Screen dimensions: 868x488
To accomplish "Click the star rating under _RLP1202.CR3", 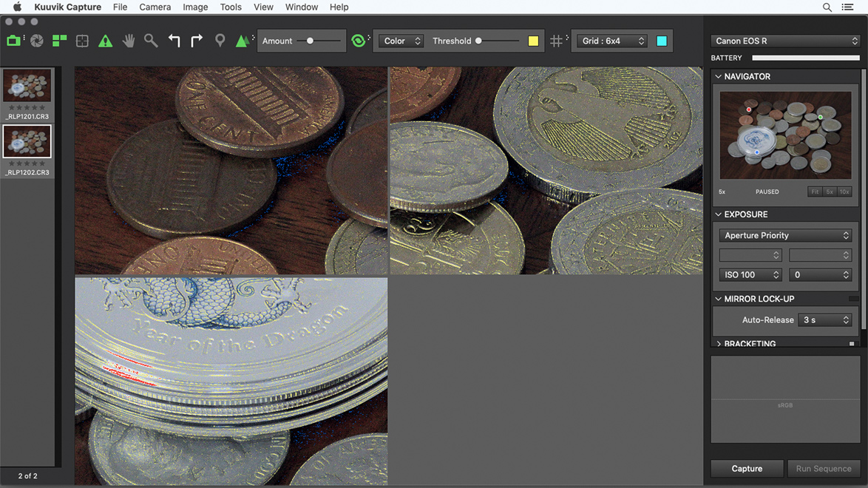I will (27, 163).
